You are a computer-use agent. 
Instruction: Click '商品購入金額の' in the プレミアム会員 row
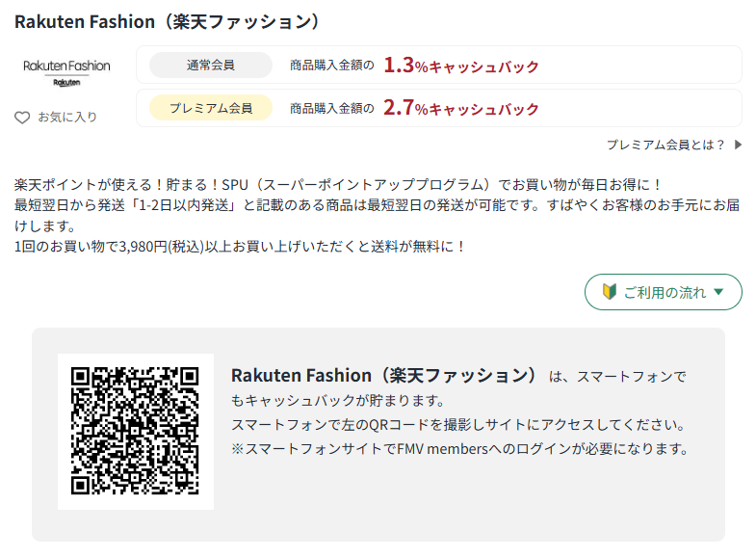(331, 108)
